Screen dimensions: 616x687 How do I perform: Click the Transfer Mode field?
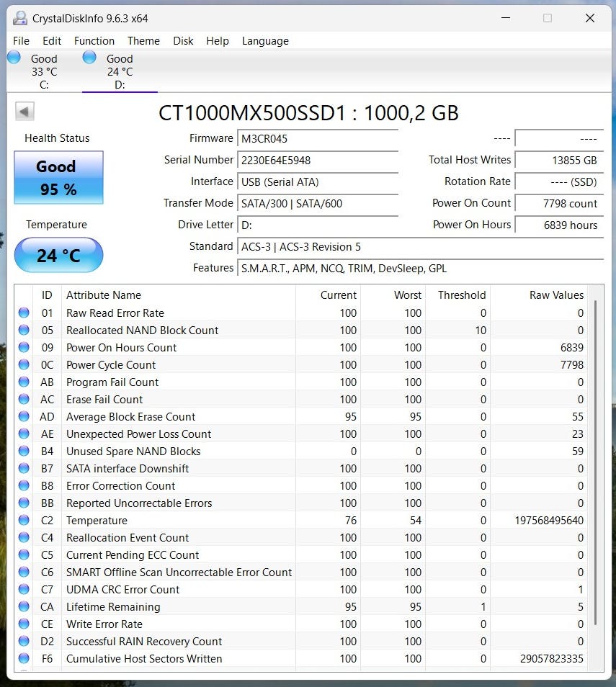click(x=318, y=203)
